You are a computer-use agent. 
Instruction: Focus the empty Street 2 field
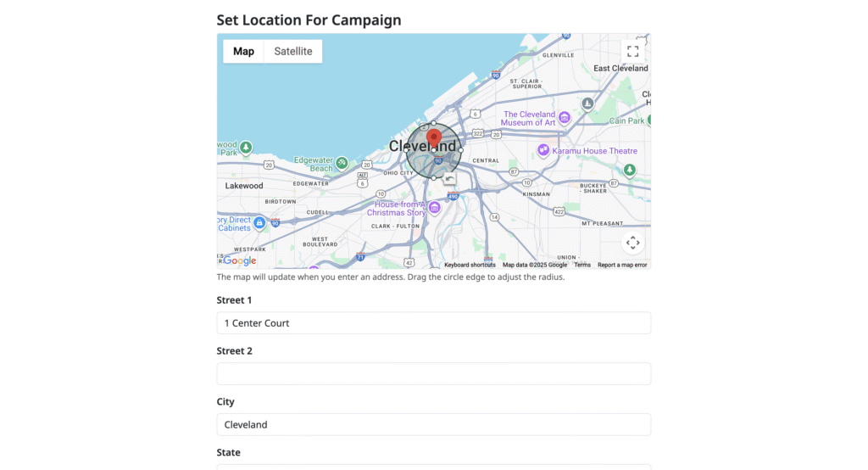(x=434, y=374)
